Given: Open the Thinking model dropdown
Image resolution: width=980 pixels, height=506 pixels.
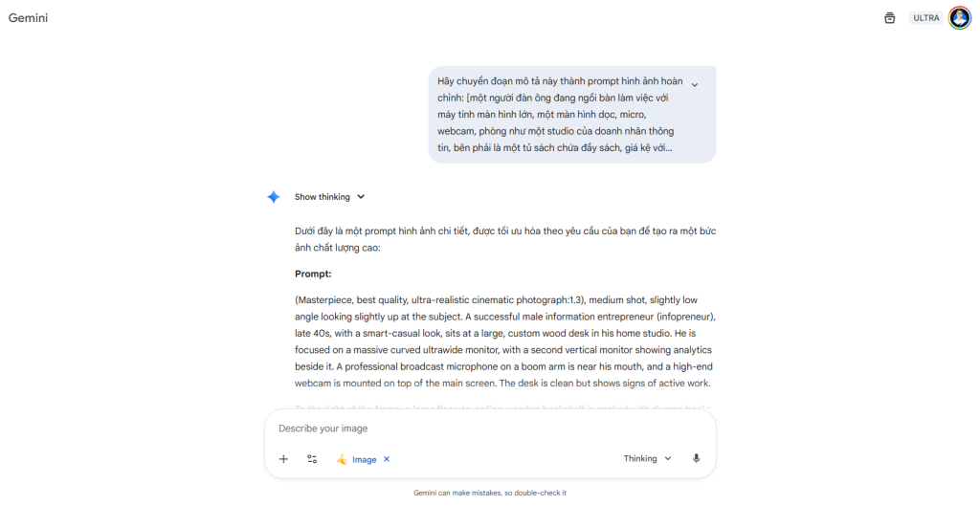Looking at the screenshot, I should (x=648, y=459).
